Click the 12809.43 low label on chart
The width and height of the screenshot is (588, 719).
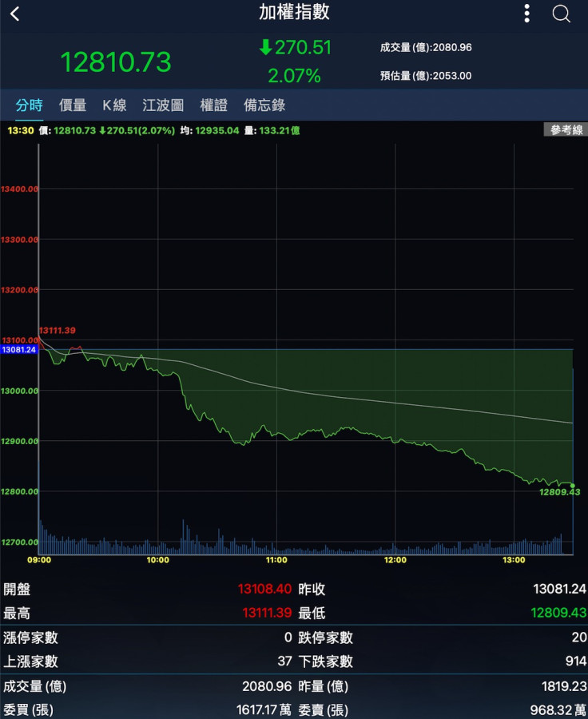(x=559, y=492)
